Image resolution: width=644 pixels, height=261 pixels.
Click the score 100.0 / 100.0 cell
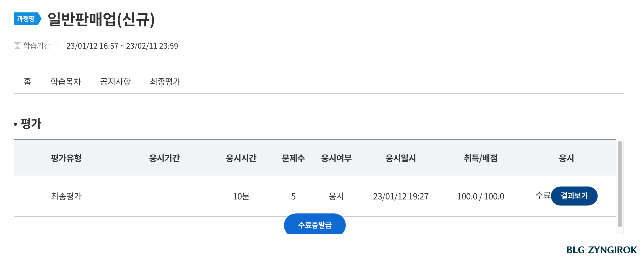coord(481,196)
